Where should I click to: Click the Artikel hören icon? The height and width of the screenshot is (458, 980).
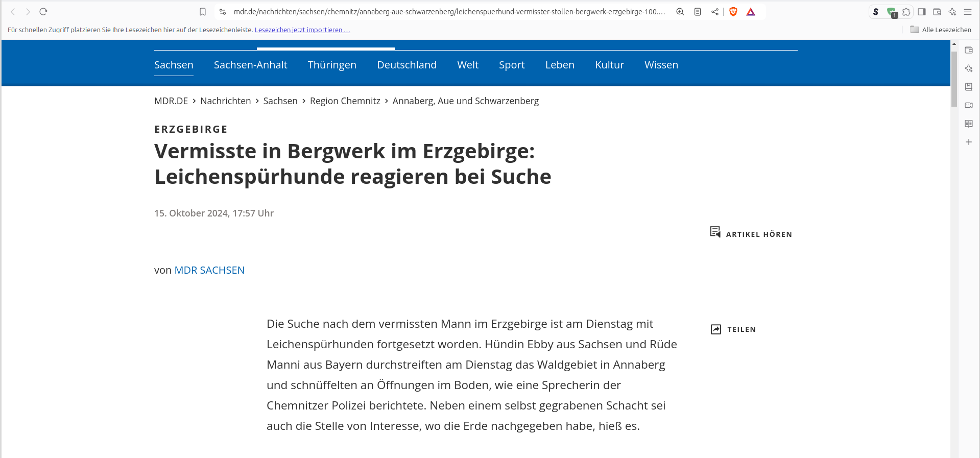715,232
